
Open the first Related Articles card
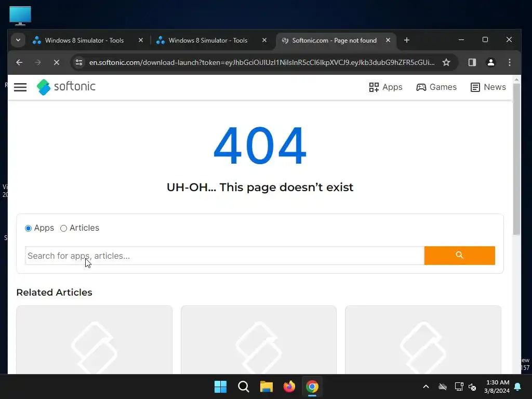point(95,340)
